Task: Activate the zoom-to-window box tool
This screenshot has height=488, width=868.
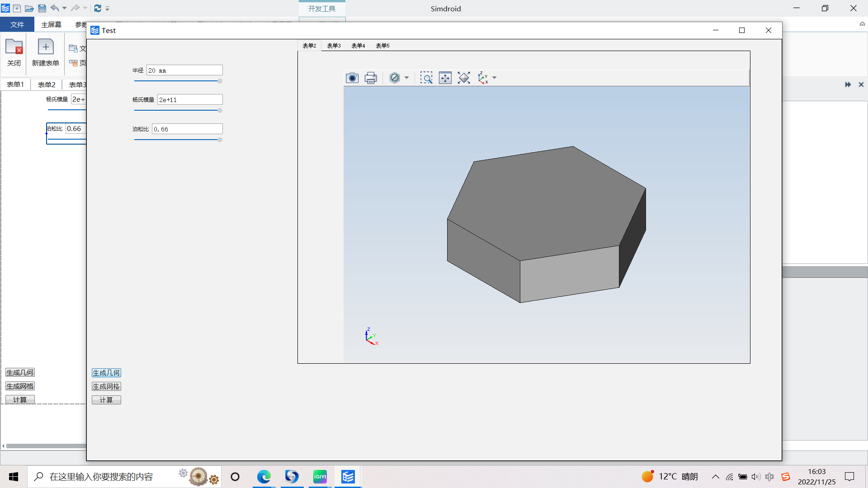Action: pos(426,78)
